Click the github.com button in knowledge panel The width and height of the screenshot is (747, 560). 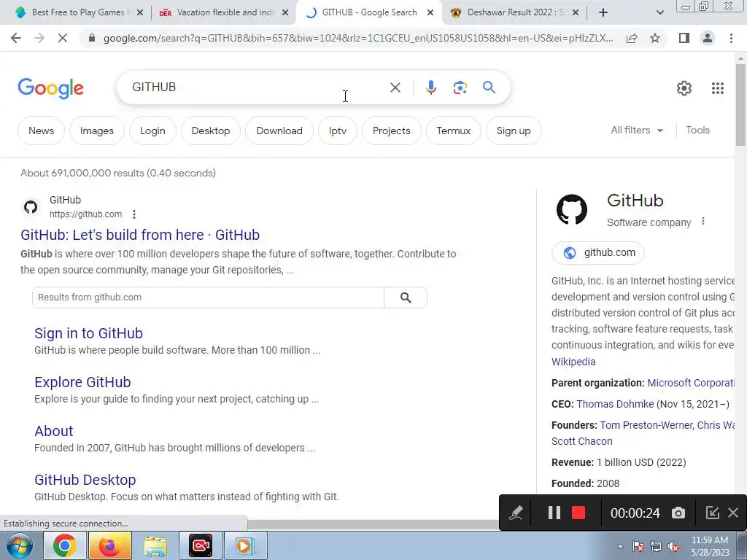coord(598,253)
